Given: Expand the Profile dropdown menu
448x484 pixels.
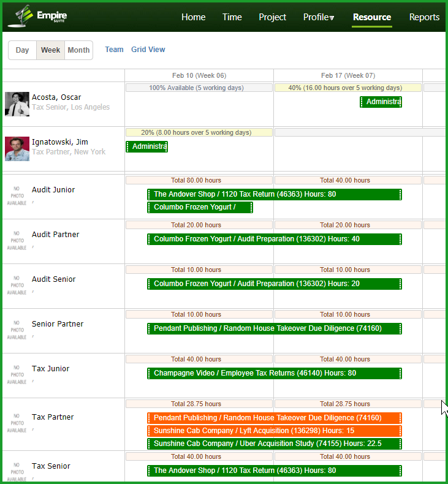Looking at the screenshot, I should [x=318, y=17].
